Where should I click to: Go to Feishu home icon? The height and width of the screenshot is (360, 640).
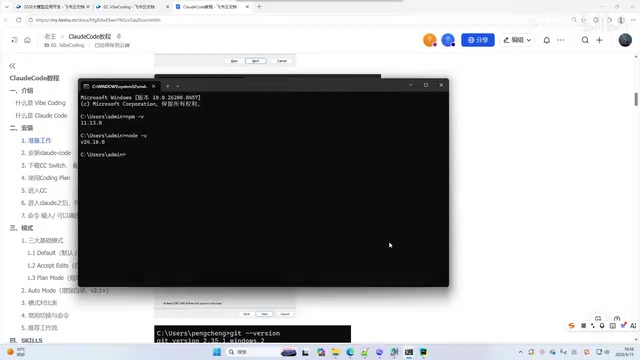coord(27,40)
